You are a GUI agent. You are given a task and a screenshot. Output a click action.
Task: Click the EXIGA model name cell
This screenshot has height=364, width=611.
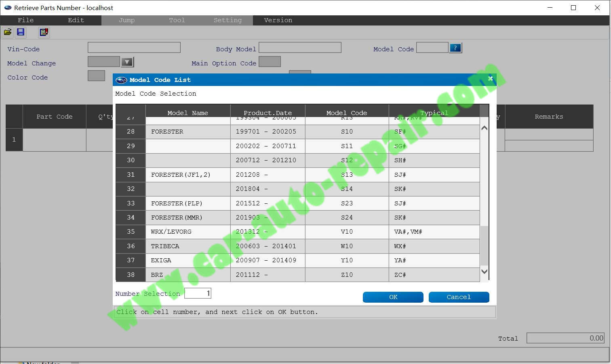188,260
